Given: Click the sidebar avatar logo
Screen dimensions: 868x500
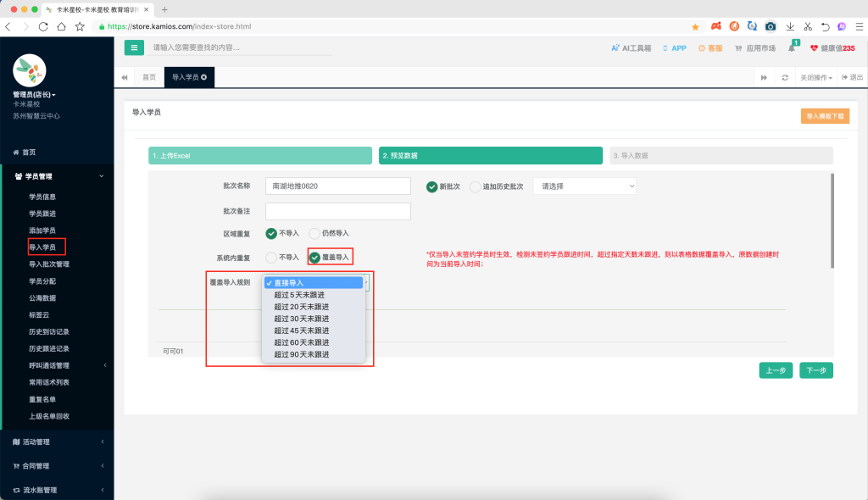Looking at the screenshot, I should (30, 70).
